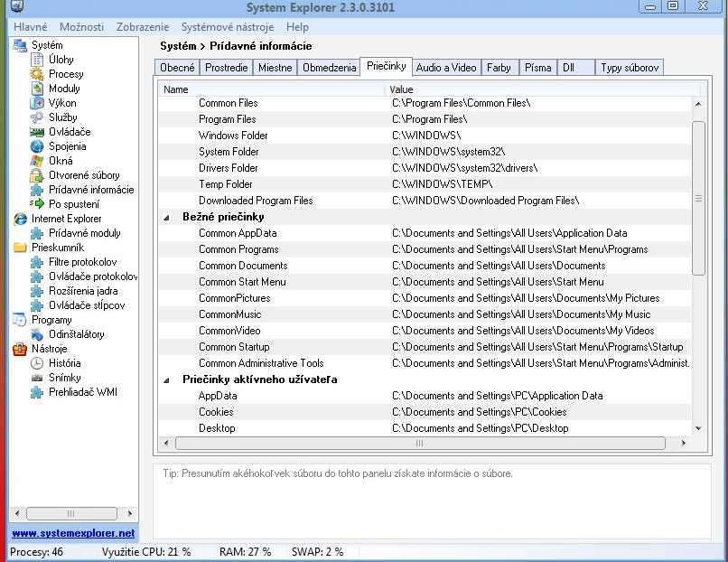The height and width of the screenshot is (562, 728).
Task: Click the Value column header
Action: click(x=542, y=89)
